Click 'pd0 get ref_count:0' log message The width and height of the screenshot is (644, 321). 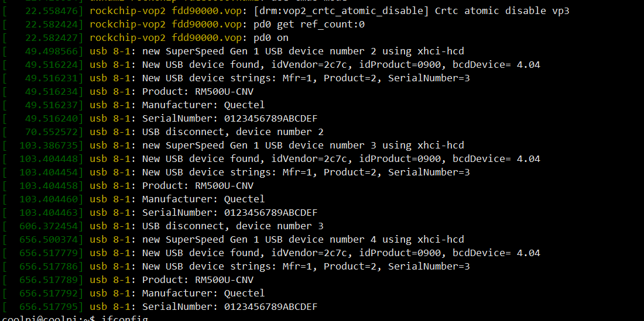click(x=309, y=25)
